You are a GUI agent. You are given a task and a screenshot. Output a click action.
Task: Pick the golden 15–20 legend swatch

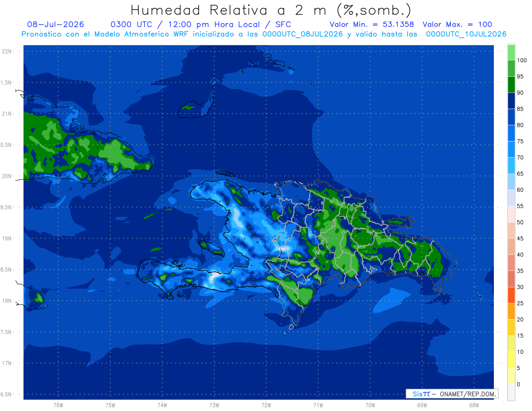[x=511, y=327]
